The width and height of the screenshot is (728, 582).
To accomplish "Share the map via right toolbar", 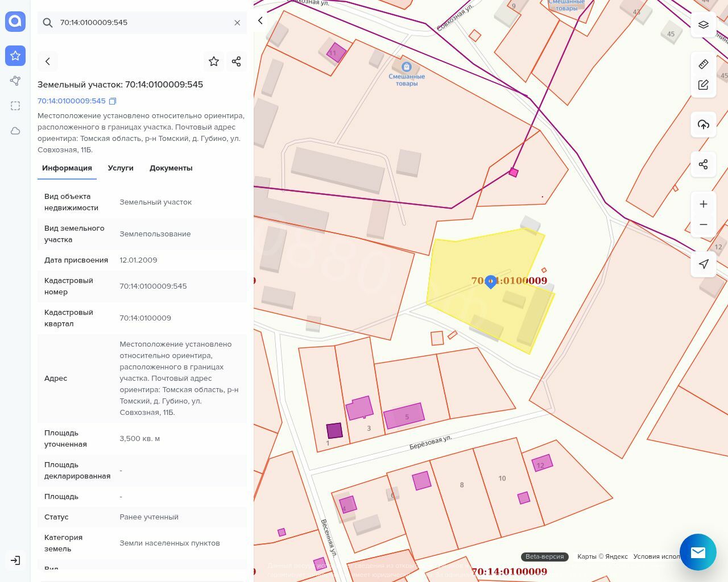I will click(704, 164).
